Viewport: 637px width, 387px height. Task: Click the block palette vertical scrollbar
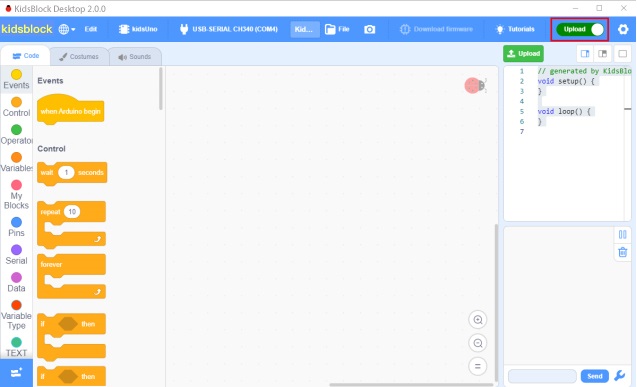tap(161, 89)
